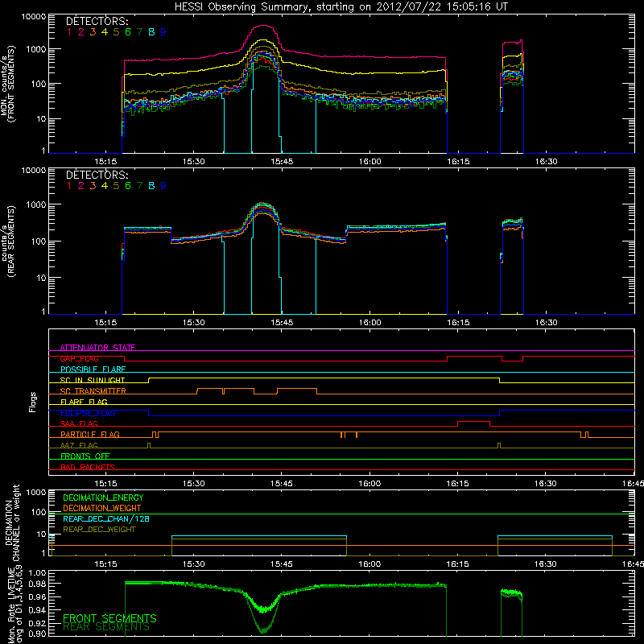
Task: Click the GAP_FLAG label
Action: click(79, 358)
